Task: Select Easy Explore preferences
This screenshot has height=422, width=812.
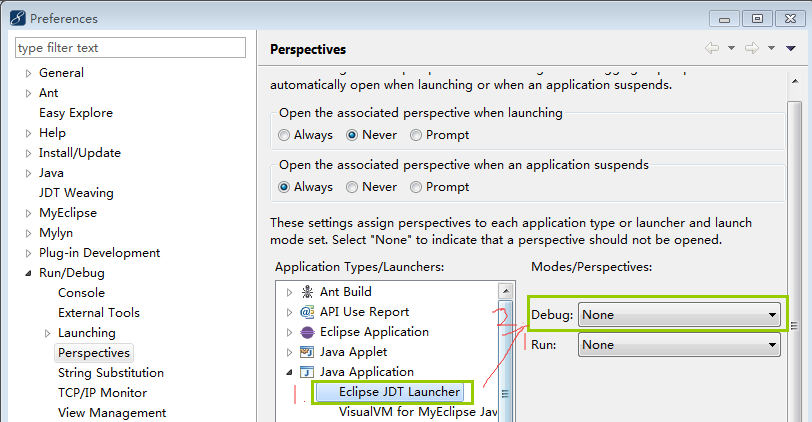Action: pyautogui.click(x=76, y=113)
